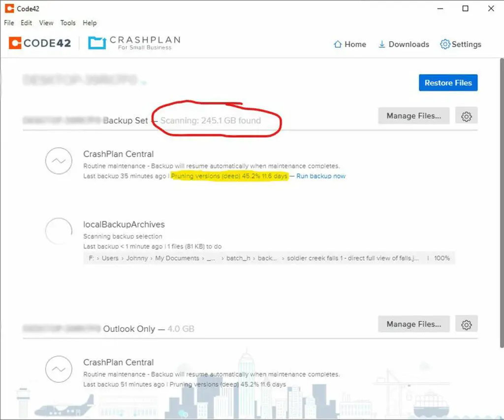
Task: Click the Scanning backup selection status text
Action: point(123,237)
